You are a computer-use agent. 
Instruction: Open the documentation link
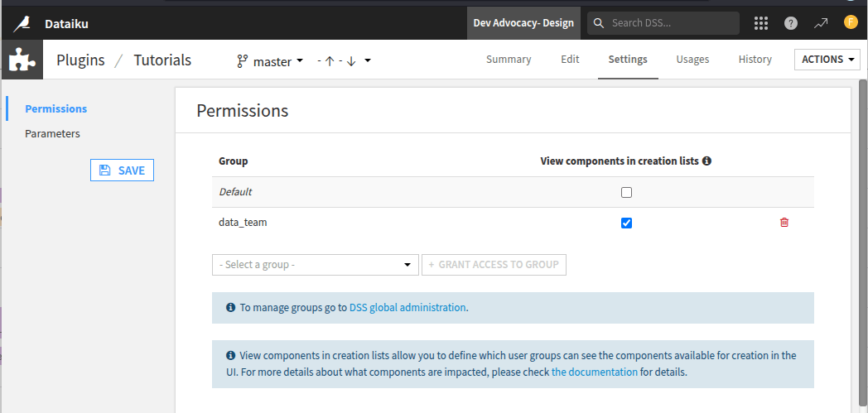pyautogui.click(x=595, y=372)
